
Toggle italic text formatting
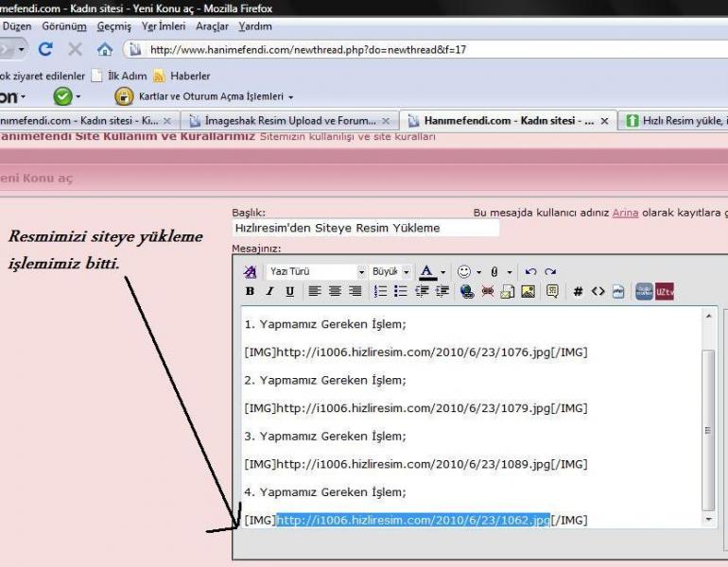click(269, 292)
